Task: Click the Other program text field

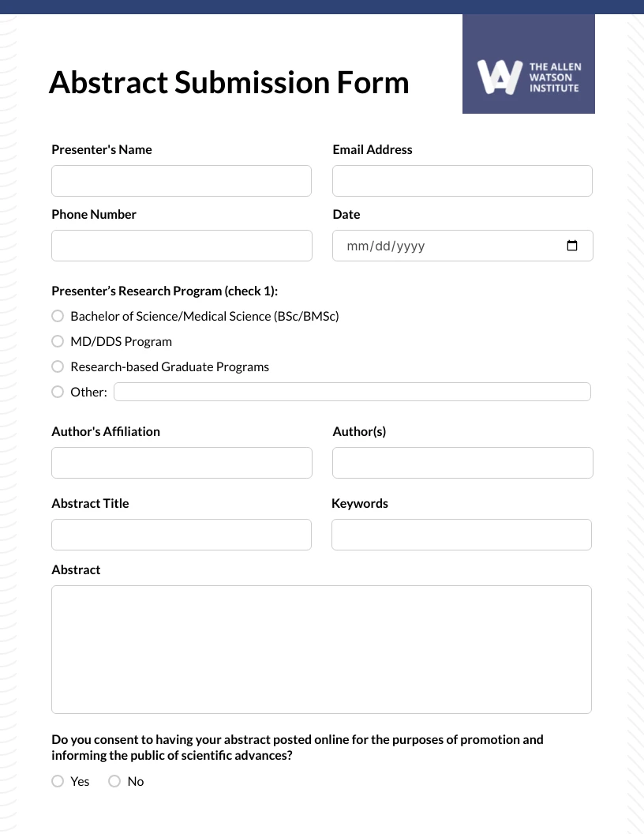Action: pos(352,392)
